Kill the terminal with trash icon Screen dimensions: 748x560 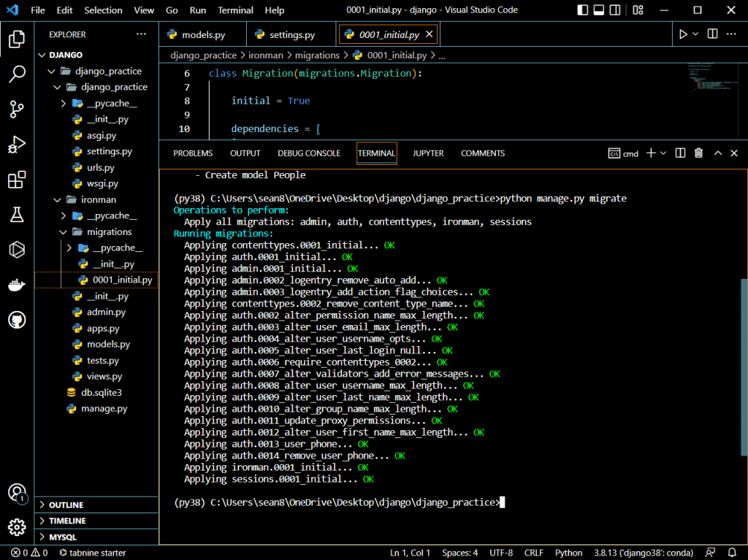698,153
